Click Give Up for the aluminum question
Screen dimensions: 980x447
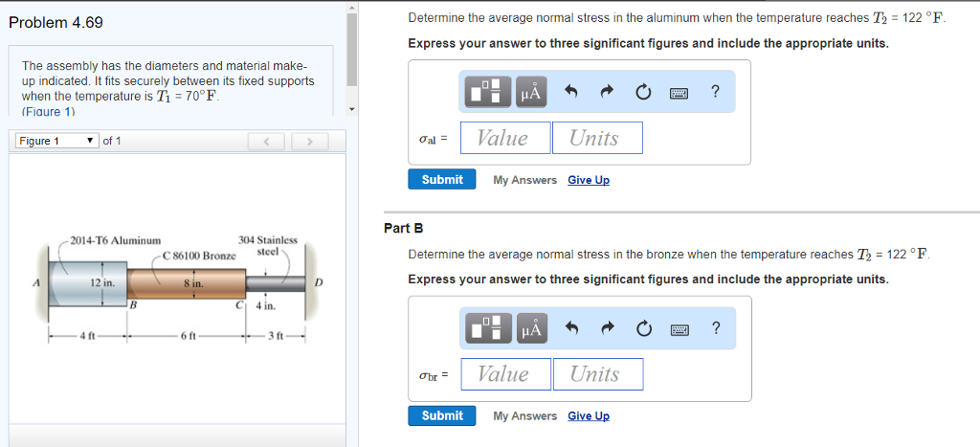coord(588,180)
